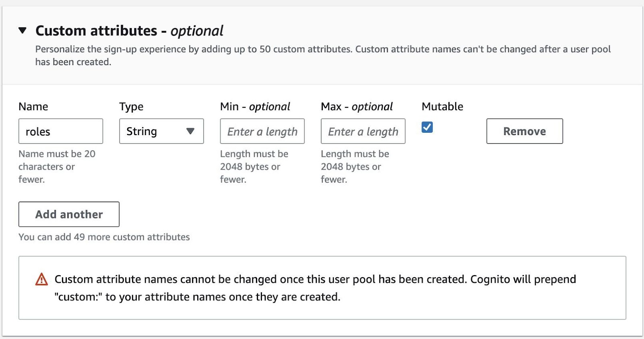The width and height of the screenshot is (644, 339).
Task: Click the 'Max - optional' label
Action: pos(357,107)
